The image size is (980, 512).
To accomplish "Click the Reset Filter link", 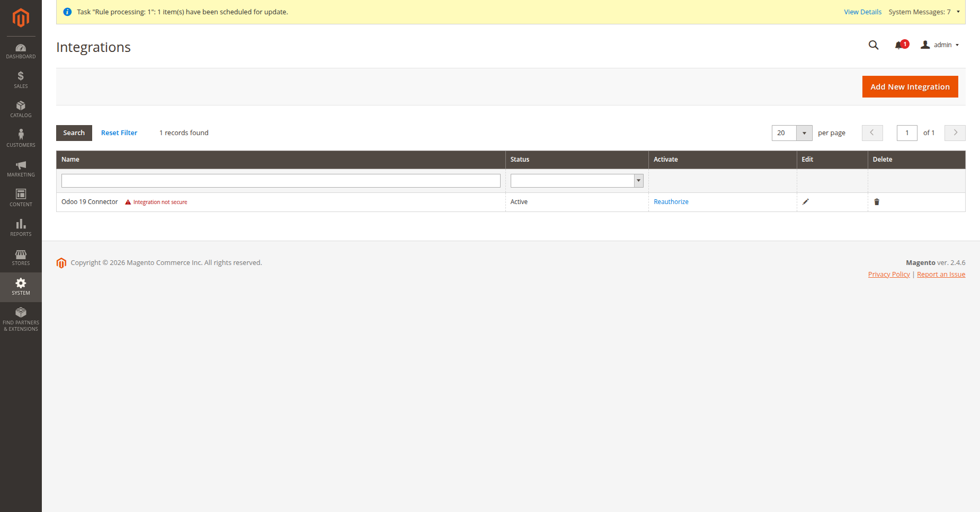I will pos(119,133).
